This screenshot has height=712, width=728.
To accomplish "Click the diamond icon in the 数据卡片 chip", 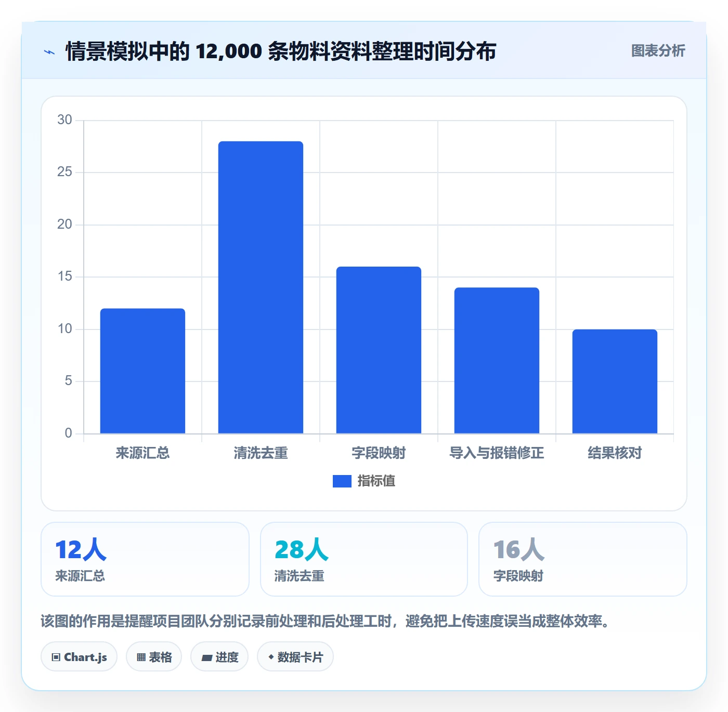I will coord(271,657).
